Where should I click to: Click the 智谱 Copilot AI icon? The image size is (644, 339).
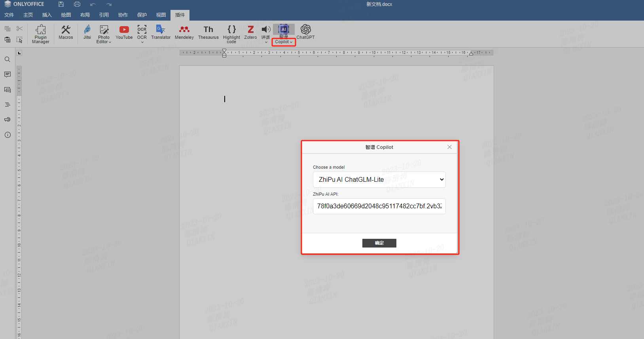coord(284,29)
